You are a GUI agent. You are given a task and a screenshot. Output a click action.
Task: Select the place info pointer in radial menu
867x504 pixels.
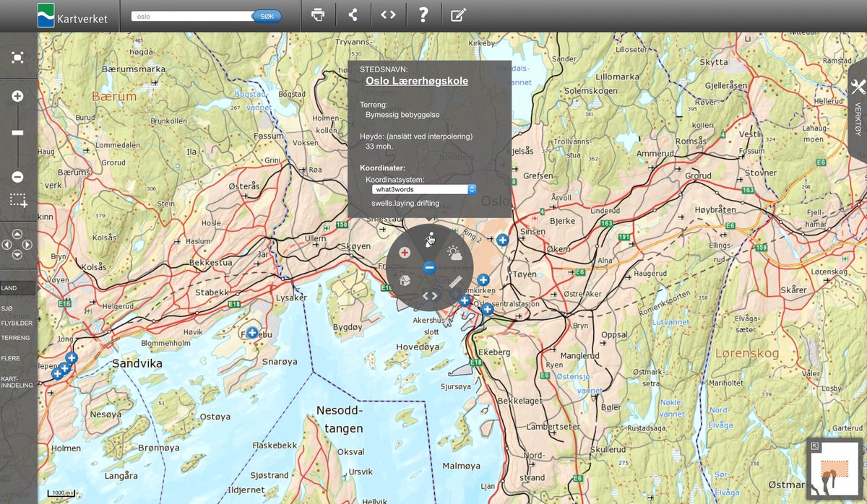(x=430, y=239)
